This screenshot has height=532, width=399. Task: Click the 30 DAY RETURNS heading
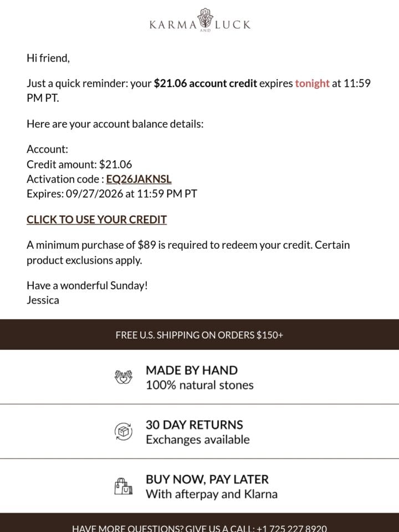[x=195, y=425]
